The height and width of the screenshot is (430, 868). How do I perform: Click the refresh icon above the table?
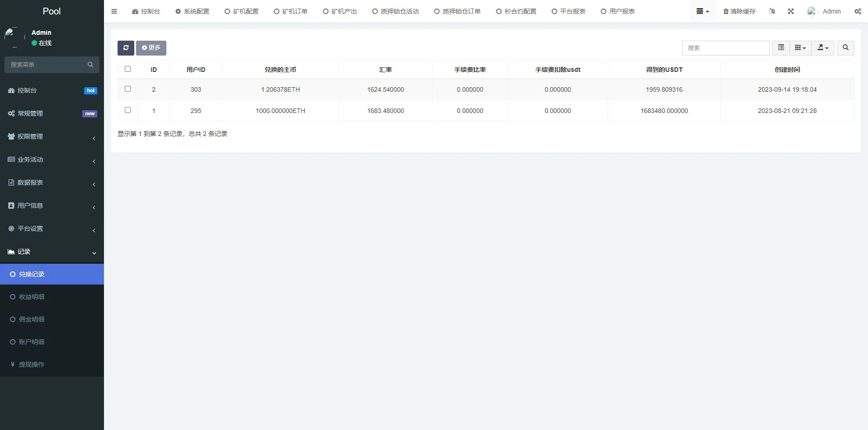pos(126,47)
